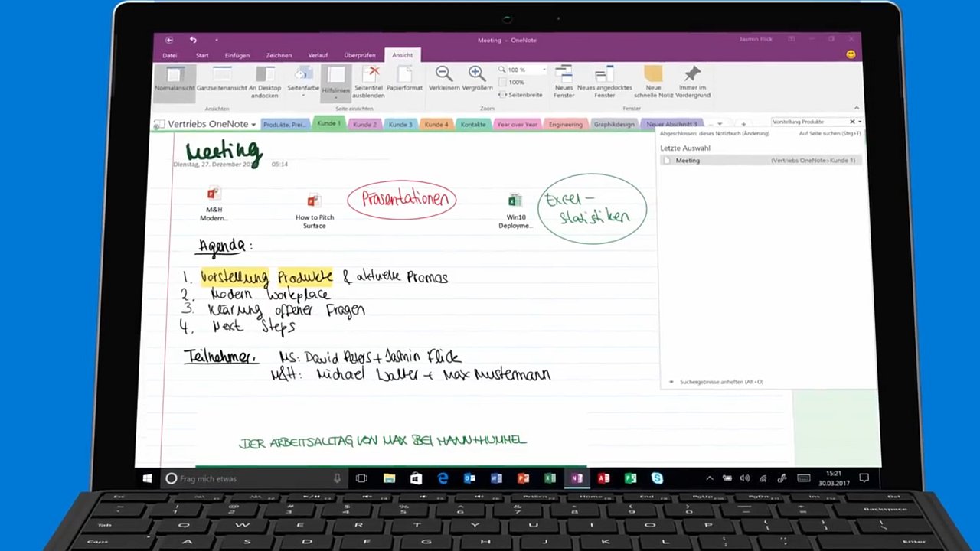Select the Kontakte section tab
The height and width of the screenshot is (551, 980).
pyautogui.click(x=473, y=124)
